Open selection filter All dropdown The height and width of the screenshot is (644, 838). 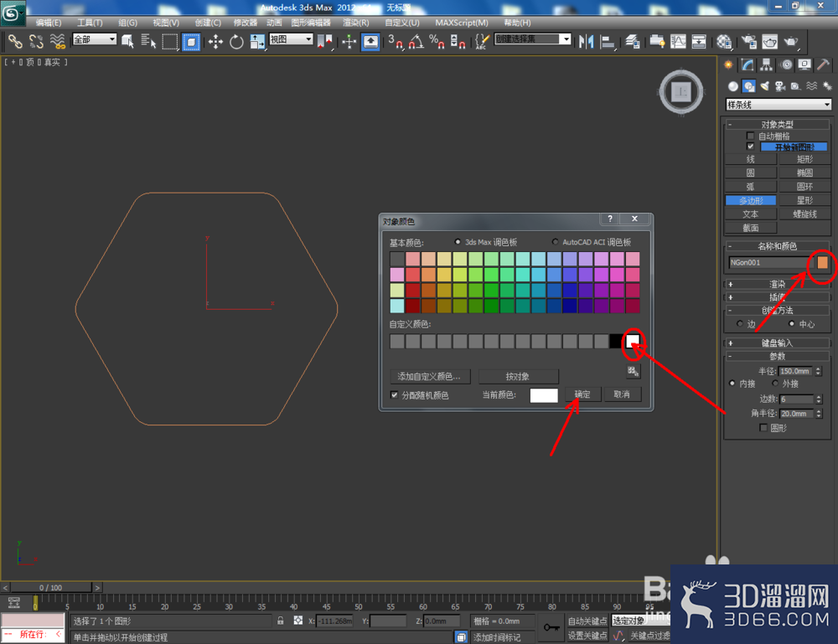tap(94, 39)
